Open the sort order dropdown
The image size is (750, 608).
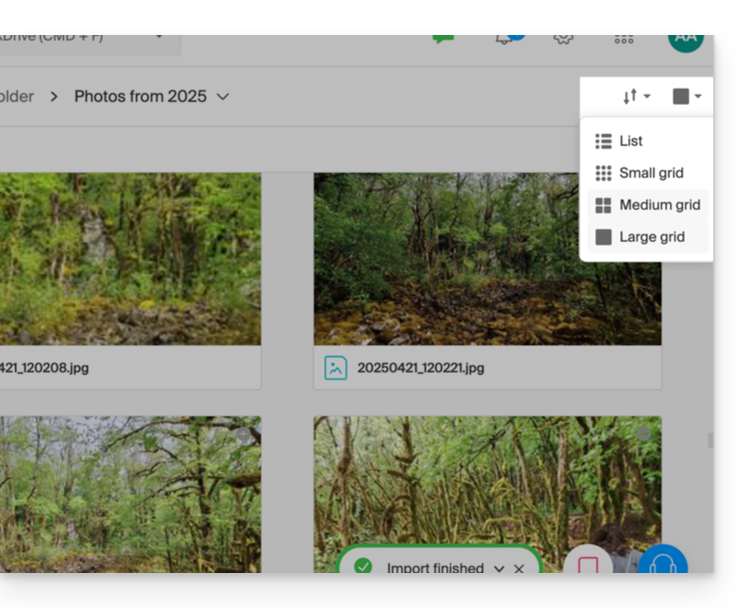pyautogui.click(x=636, y=96)
